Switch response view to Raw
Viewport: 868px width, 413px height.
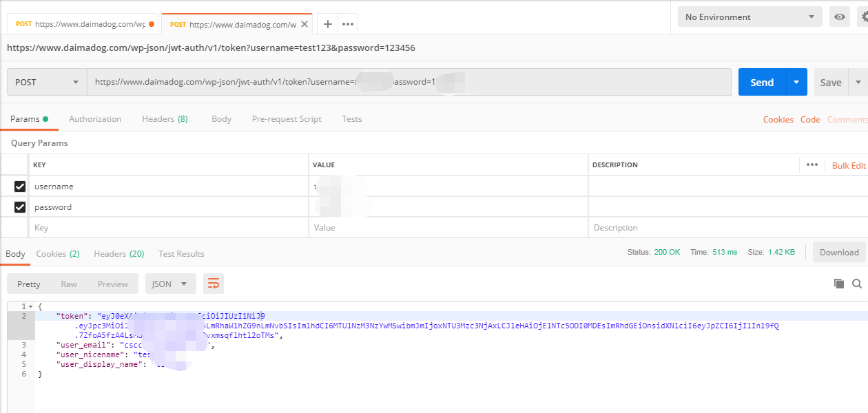(69, 284)
